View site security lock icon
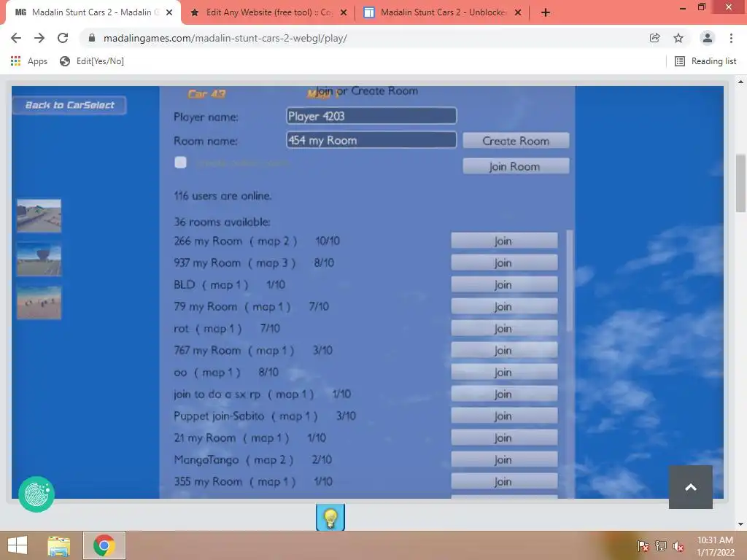The image size is (747, 560). 92,38
